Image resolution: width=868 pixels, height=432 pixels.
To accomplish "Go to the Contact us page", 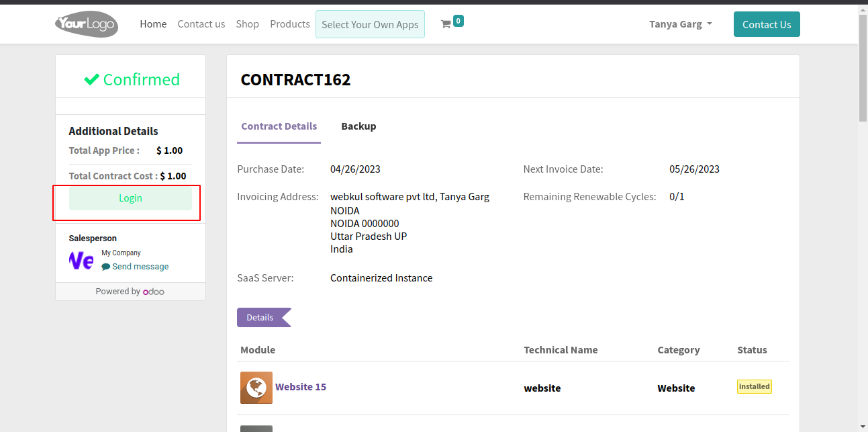I will [201, 24].
